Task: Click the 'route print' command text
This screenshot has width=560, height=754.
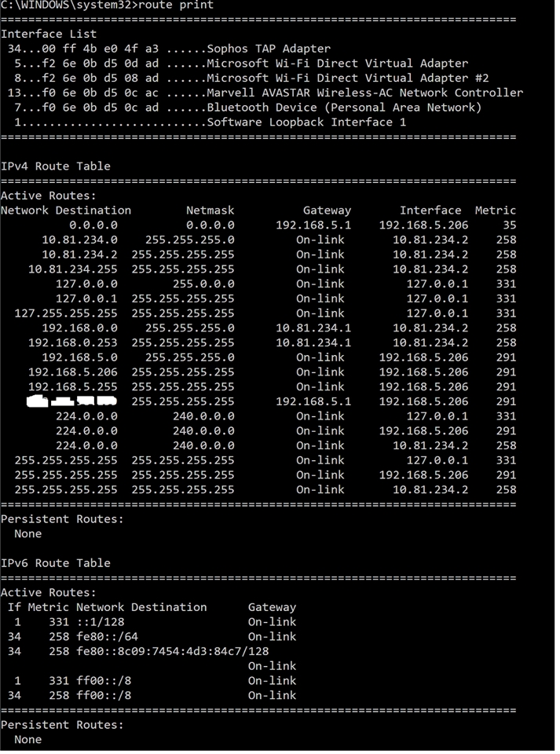Action: coord(175,5)
